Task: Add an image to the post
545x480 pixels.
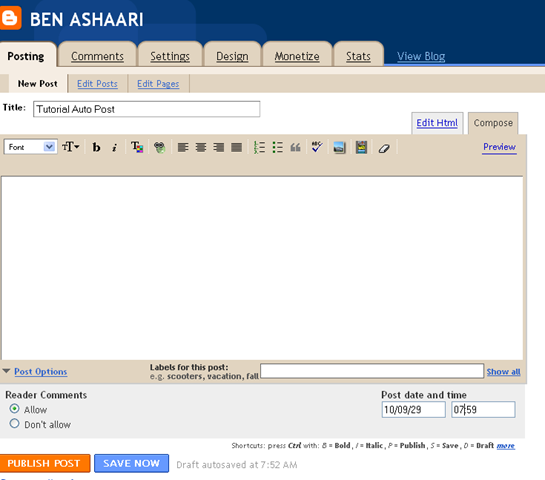Action: point(339,147)
